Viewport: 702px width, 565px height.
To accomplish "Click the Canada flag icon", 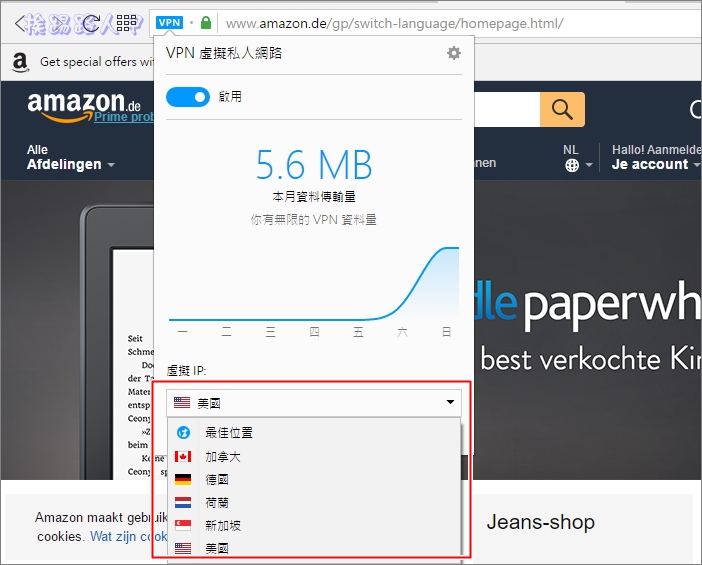I will (183, 456).
